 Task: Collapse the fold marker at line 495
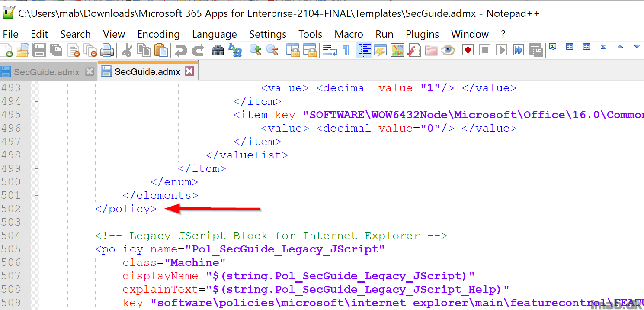35,115
